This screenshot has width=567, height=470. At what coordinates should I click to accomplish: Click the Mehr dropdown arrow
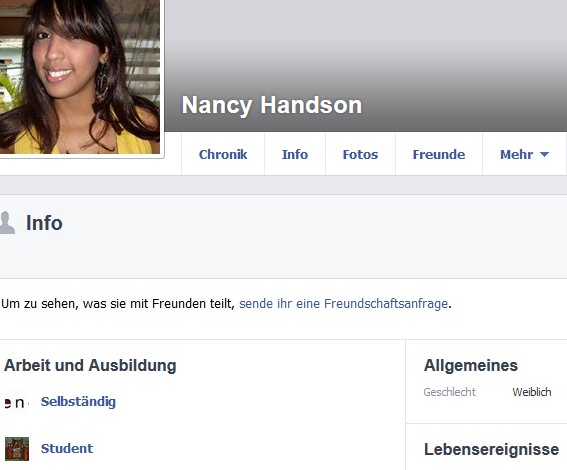pyautogui.click(x=544, y=154)
